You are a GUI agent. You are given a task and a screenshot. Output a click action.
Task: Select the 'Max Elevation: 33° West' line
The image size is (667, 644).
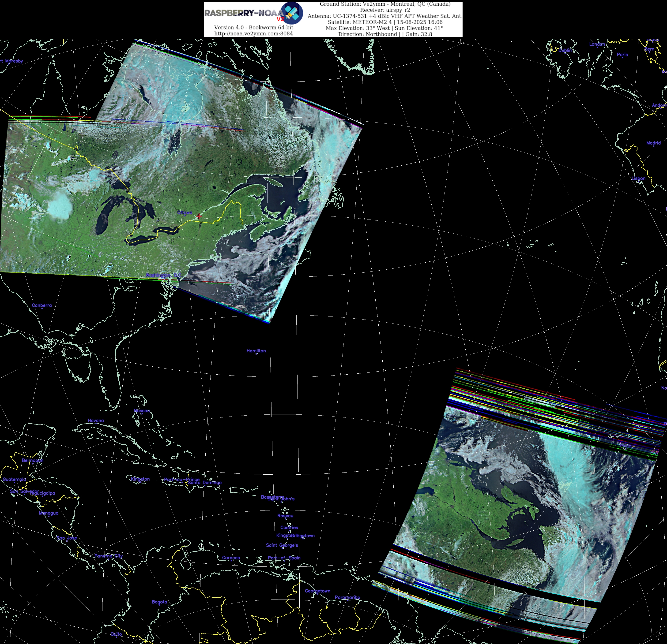tap(384, 28)
